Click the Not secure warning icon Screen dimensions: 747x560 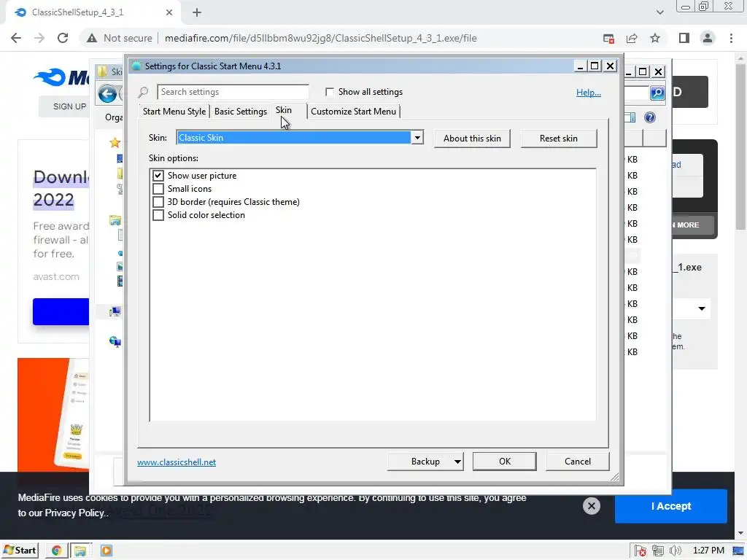pos(92,38)
